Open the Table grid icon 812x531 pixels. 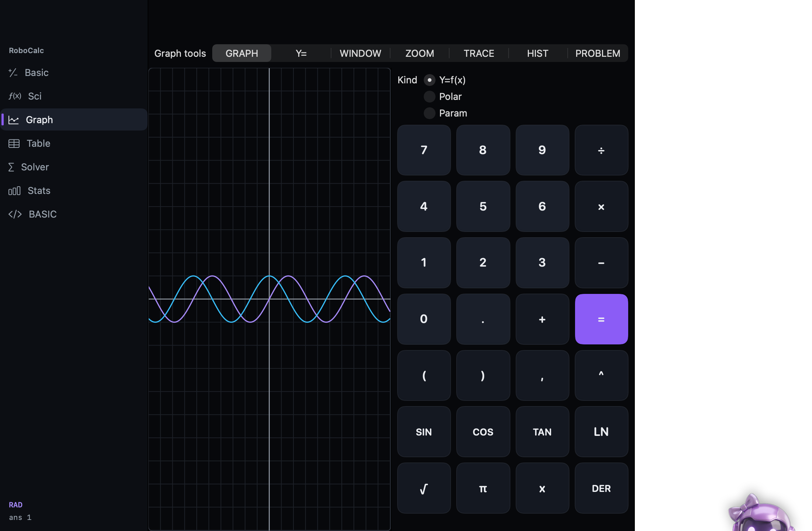tap(14, 143)
